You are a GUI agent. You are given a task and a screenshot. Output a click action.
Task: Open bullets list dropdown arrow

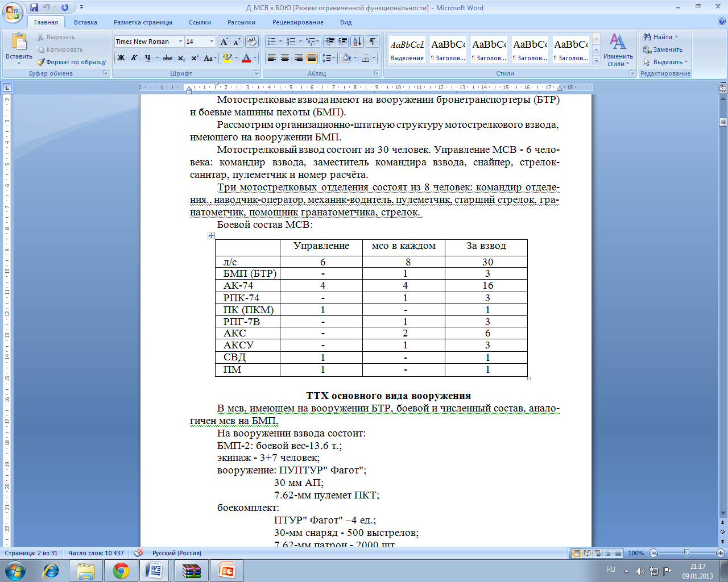click(280, 41)
